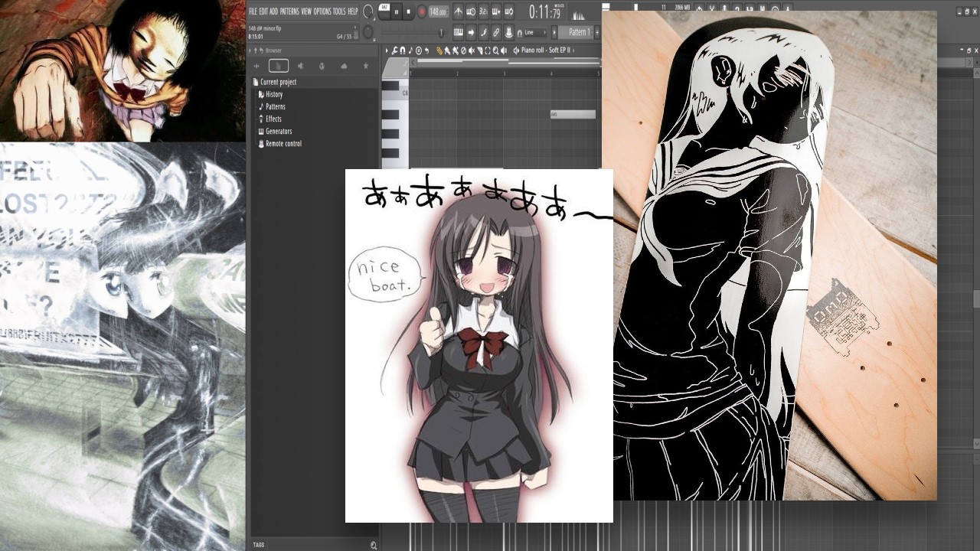Viewport: 980px width, 551px height.
Task: Click the note/clip grouping stamp icon in the recording panel
Action: [508, 33]
